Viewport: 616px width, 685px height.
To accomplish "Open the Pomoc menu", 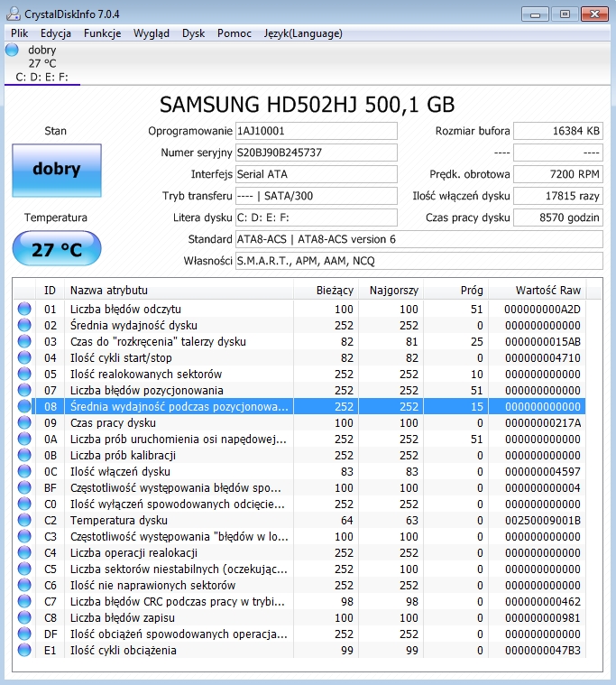I will pyautogui.click(x=234, y=33).
